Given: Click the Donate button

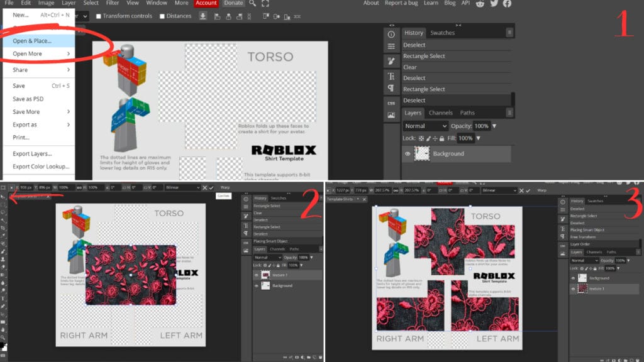Looking at the screenshot, I should pyautogui.click(x=233, y=3).
